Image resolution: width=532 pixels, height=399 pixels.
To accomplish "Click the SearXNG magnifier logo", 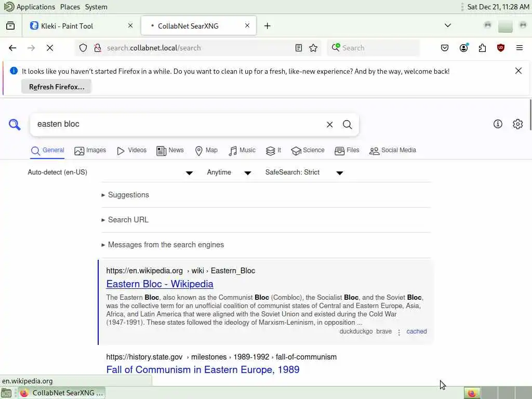I will click(15, 125).
